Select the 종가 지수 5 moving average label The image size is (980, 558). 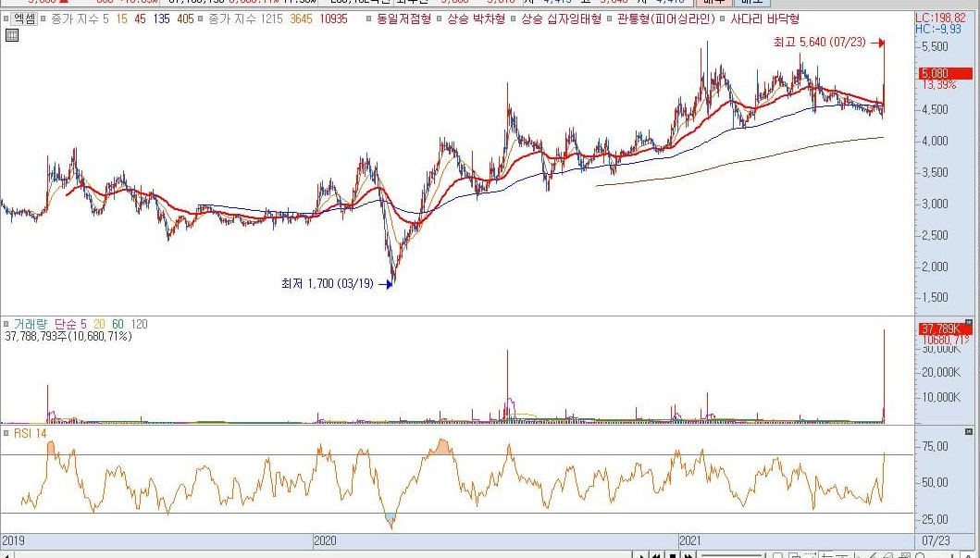80,19
